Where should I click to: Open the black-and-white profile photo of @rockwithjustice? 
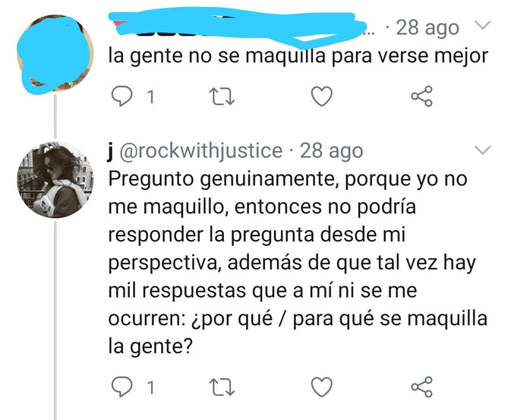pyautogui.click(x=55, y=180)
